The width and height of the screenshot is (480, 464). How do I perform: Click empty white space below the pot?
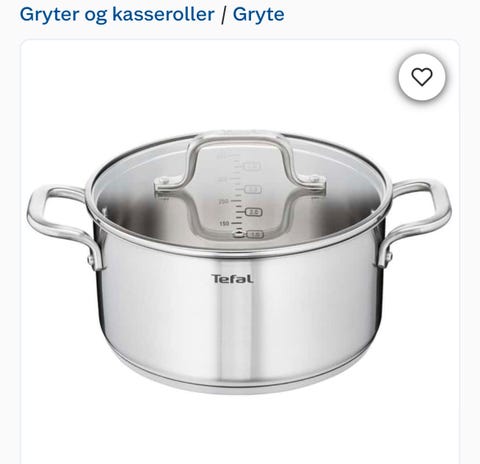239,430
